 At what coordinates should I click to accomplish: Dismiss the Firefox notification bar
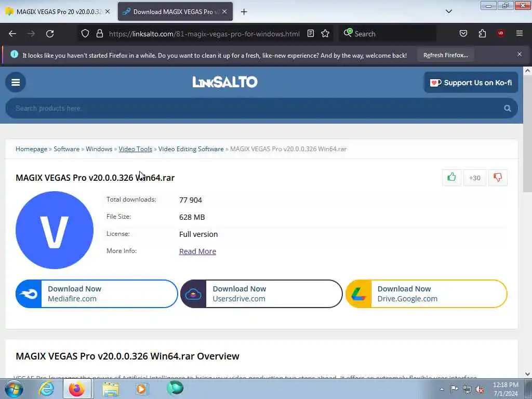(520, 54)
